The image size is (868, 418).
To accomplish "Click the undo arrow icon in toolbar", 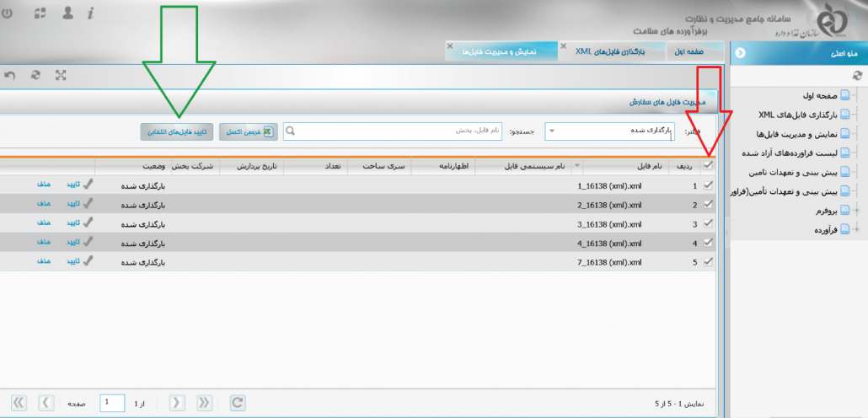I will (x=10, y=75).
